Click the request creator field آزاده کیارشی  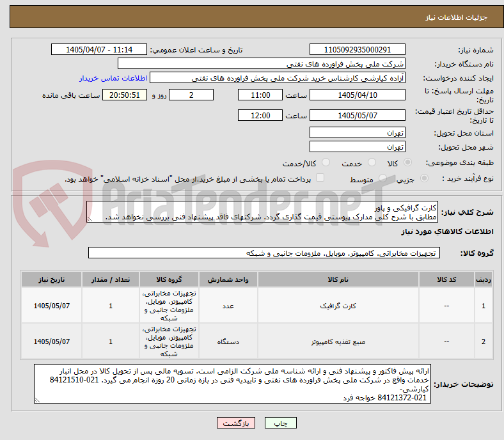pos(278,78)
